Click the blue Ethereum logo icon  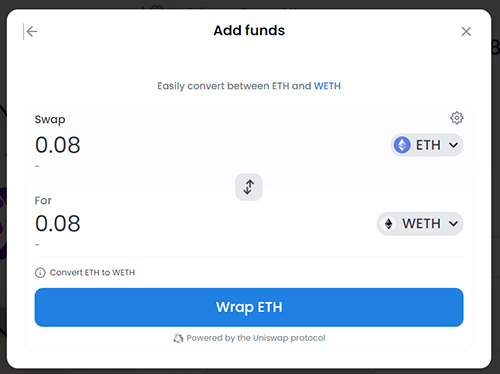click(x=402, y=145)
